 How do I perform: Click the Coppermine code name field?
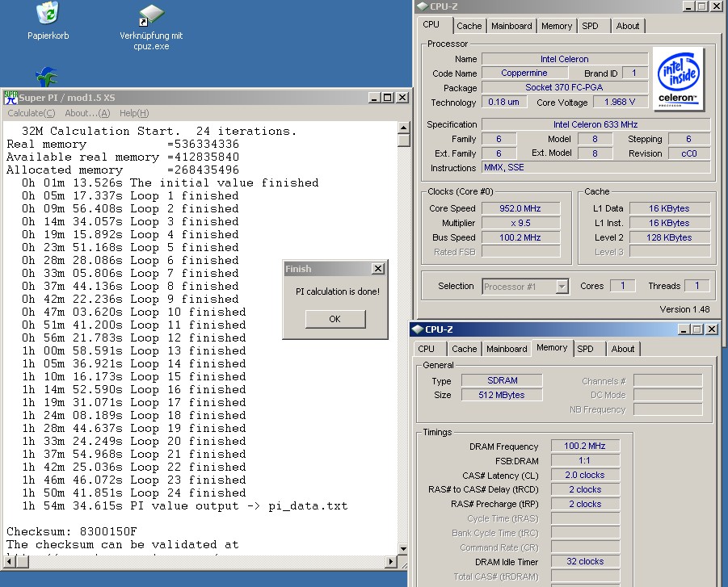(x=524, y=73)
